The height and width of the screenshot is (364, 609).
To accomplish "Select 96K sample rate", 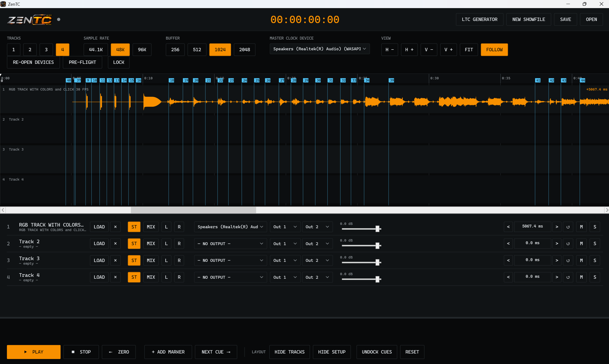I will point(142,50).
